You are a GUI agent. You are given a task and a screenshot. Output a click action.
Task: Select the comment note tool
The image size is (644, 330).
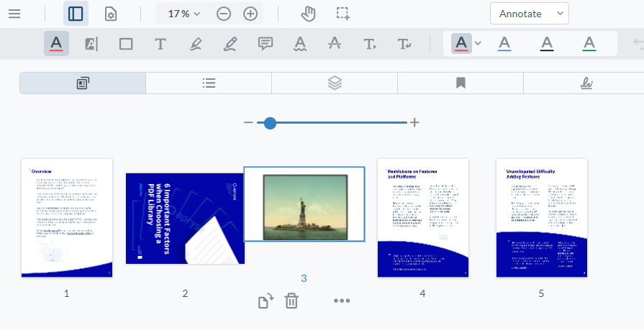[x=266, y=44]
